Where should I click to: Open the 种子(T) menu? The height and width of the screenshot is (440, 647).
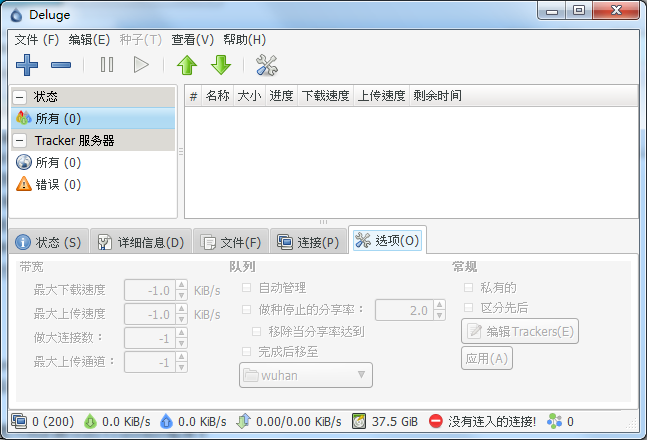pos(141,40)
